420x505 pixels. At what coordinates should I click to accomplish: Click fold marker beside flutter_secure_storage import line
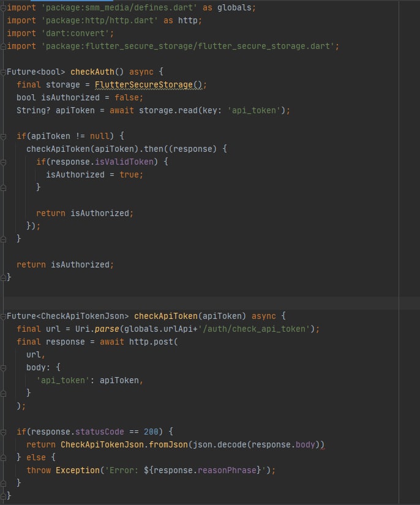tap(3, 47)
